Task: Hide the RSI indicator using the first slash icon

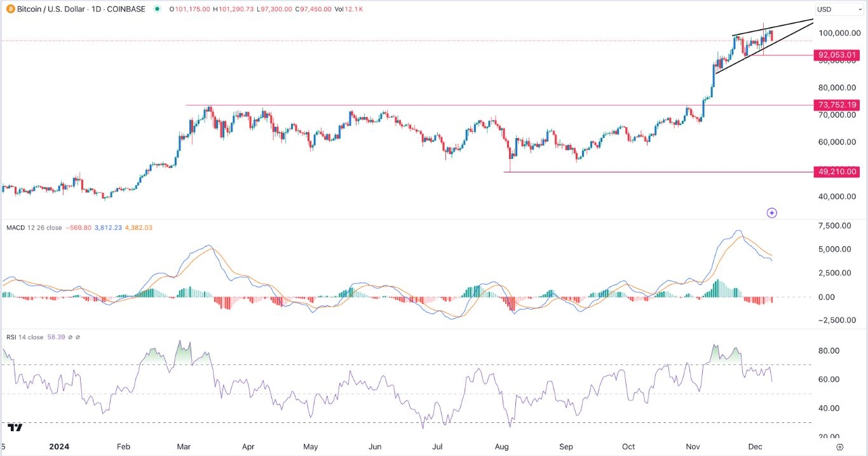Action: tap(70, 337)
